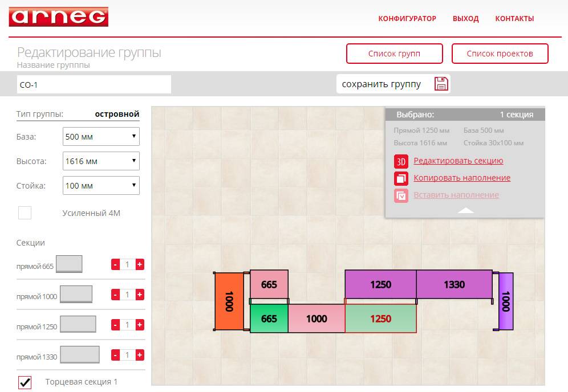The image size is (568, 392).
Task: Decrease the прямой 1250 section count
Action: point(115,325)
